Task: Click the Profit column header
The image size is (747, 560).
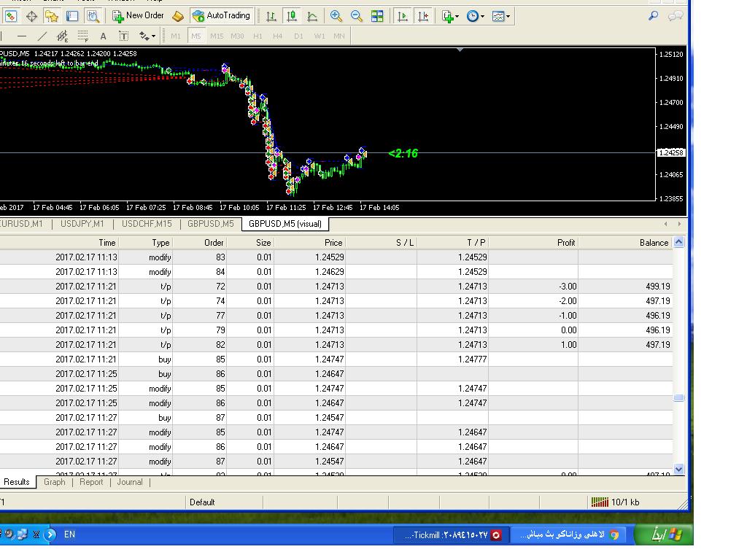Action: 533,242
